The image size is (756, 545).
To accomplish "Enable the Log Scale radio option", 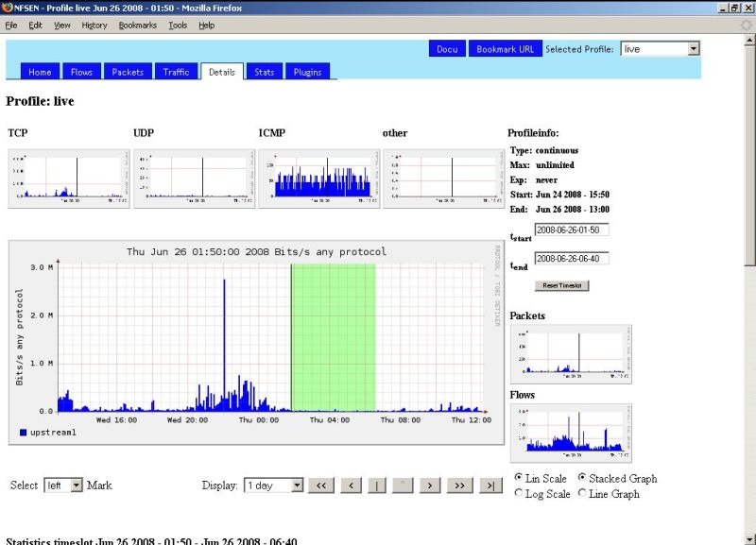I will [520, 494].
